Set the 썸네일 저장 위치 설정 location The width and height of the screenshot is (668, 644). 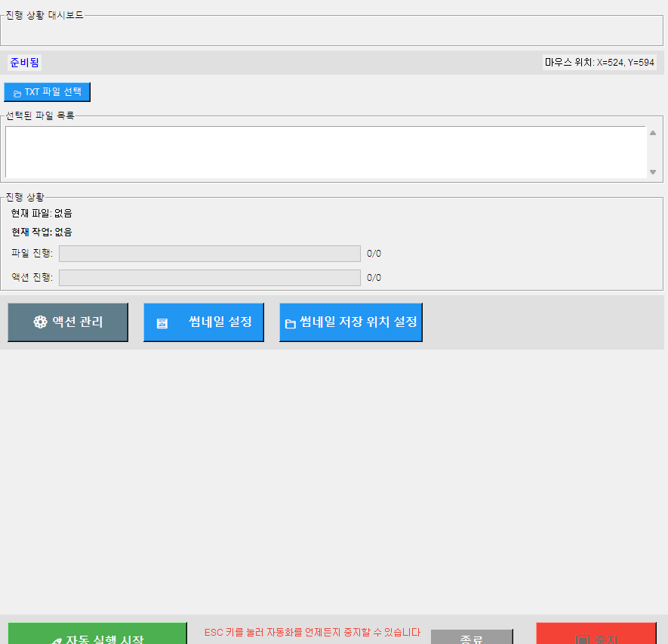[351, 322]
